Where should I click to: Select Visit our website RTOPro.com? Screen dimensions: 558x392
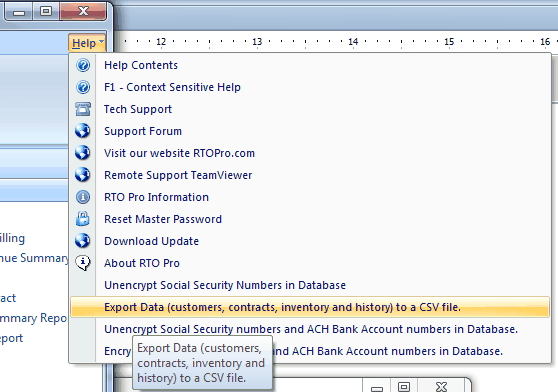pyautogui.click(x=310, y=153)
